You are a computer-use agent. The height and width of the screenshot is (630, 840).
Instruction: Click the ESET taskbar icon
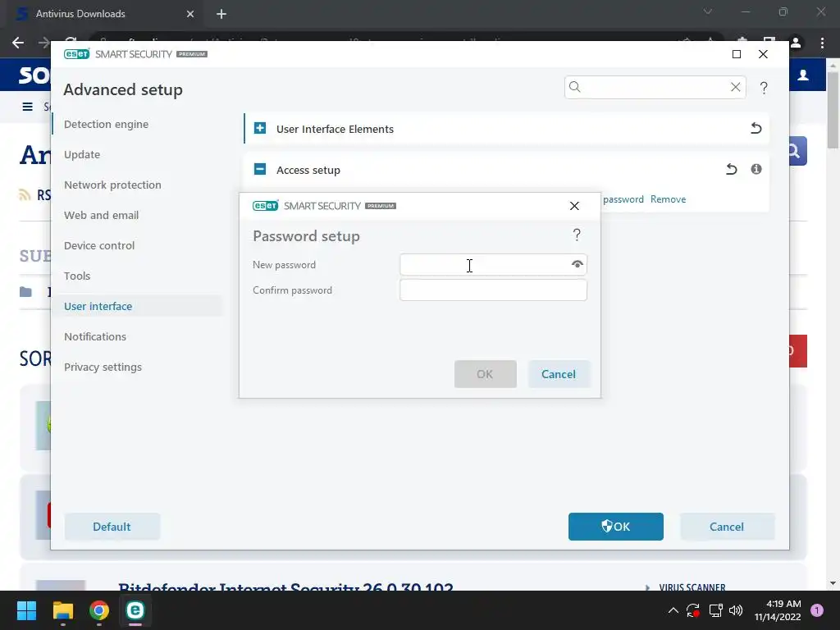[135, 610]
